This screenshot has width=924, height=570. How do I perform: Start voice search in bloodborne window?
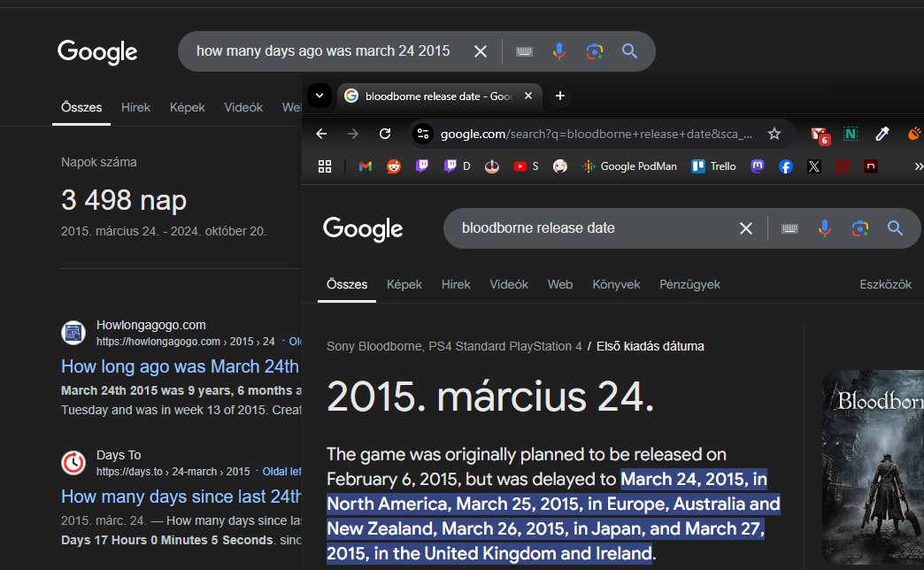click(824, 228)
